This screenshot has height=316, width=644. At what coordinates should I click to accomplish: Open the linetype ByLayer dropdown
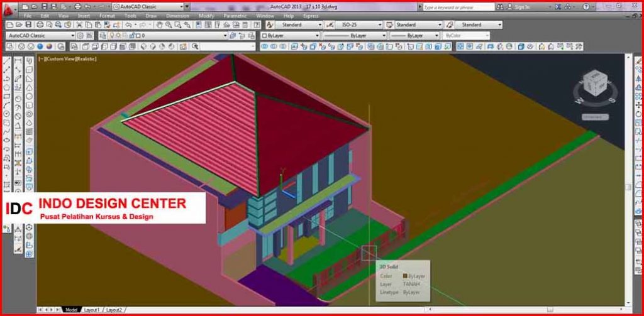[x=384, y=36]
